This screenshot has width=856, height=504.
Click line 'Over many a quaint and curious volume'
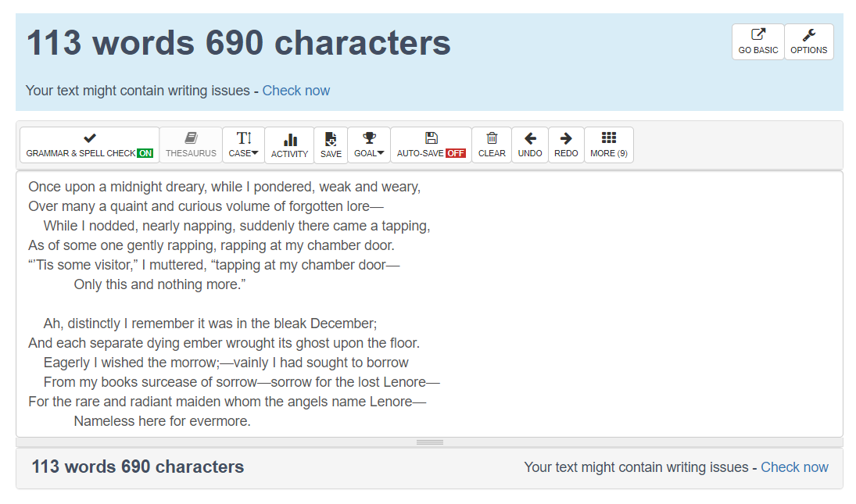(x=206, y=207)
